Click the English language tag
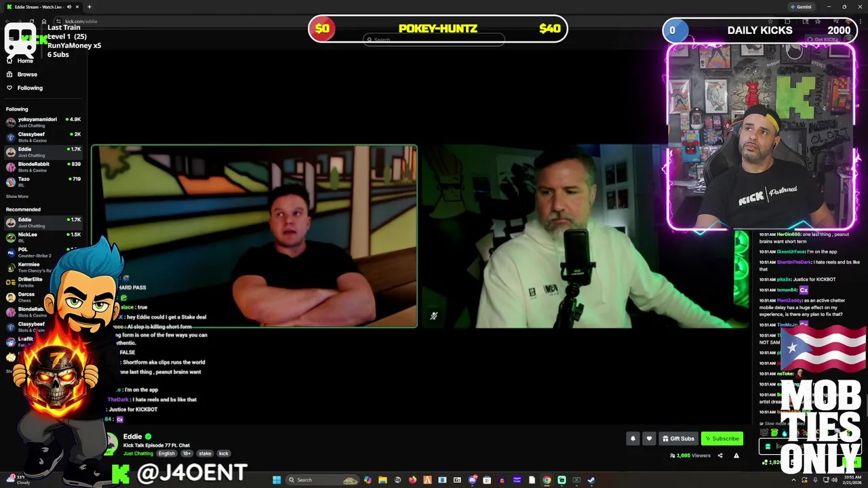Screen dimensions: 868x488 (x=166, y=453)
